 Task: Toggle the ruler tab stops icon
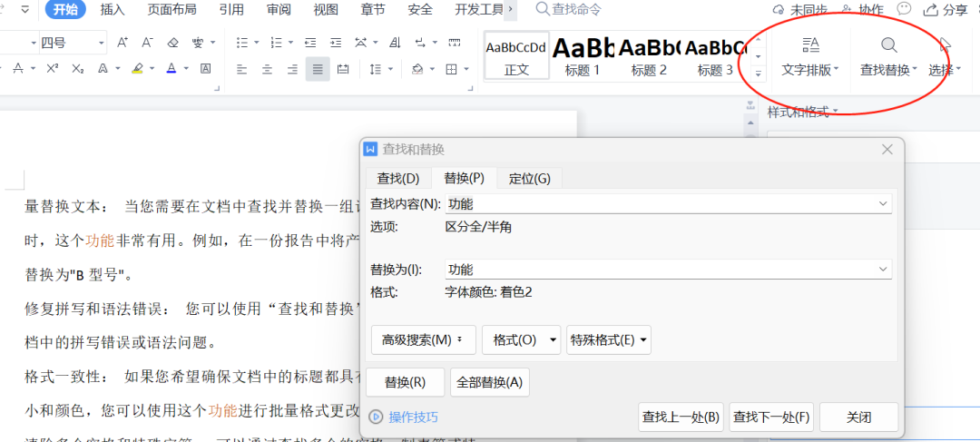click(x=455, y=43)
